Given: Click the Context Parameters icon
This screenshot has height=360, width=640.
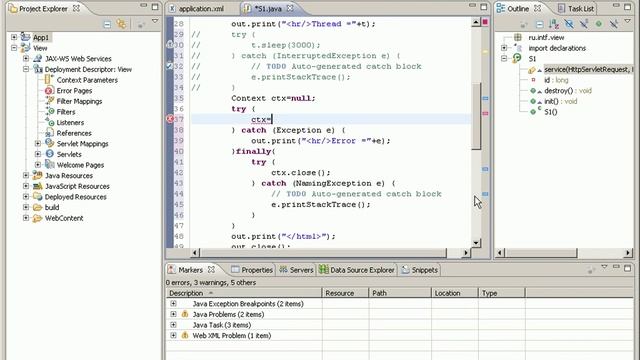Looking at the screenshot, I should tap(49, 80).
